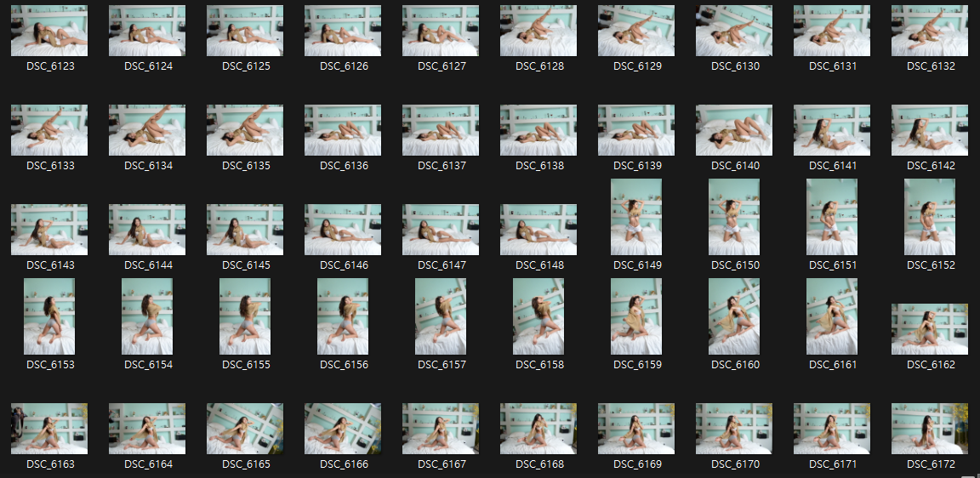Select the DSC_6141 thumbnail image
This screenshot has height=478, width=980.
[x=832, y=130]
